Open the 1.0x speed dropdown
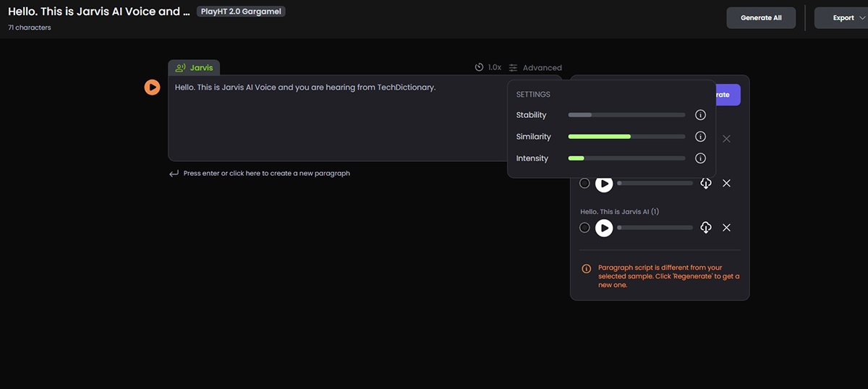This screenshot has height=389, width=868. [488, 67]
